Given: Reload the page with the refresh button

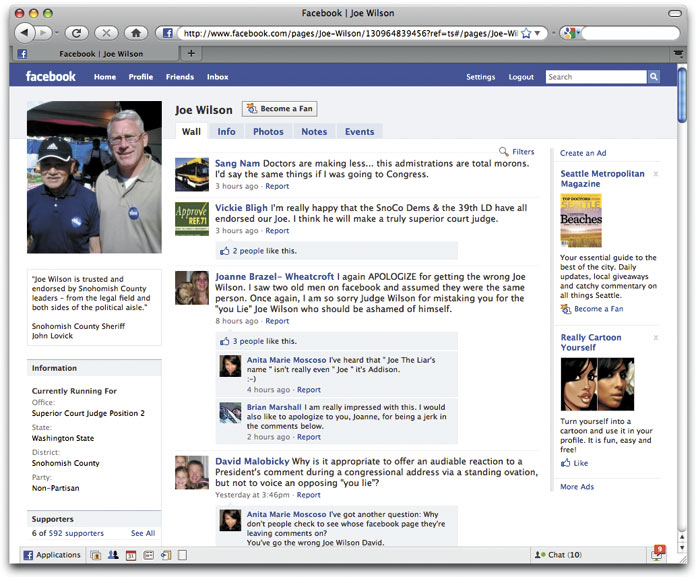Looking at the screenshot, I should click(76, 33).
